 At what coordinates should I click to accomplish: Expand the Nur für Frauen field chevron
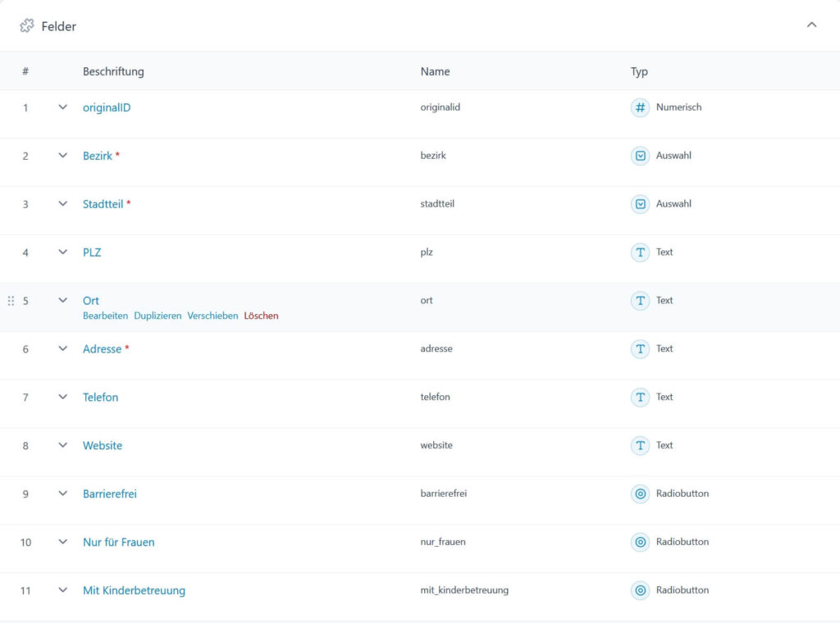[63, 542]
